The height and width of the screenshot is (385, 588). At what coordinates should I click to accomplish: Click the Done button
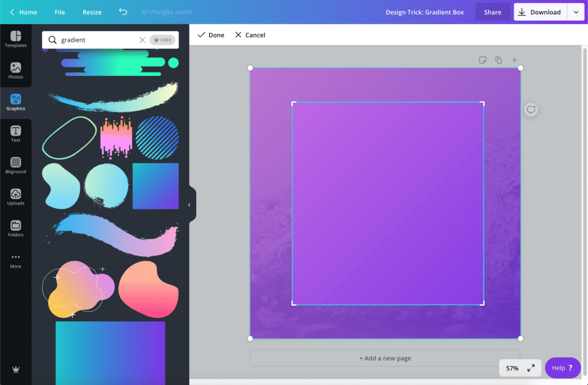pyautogui.click(x=211, y=34)
